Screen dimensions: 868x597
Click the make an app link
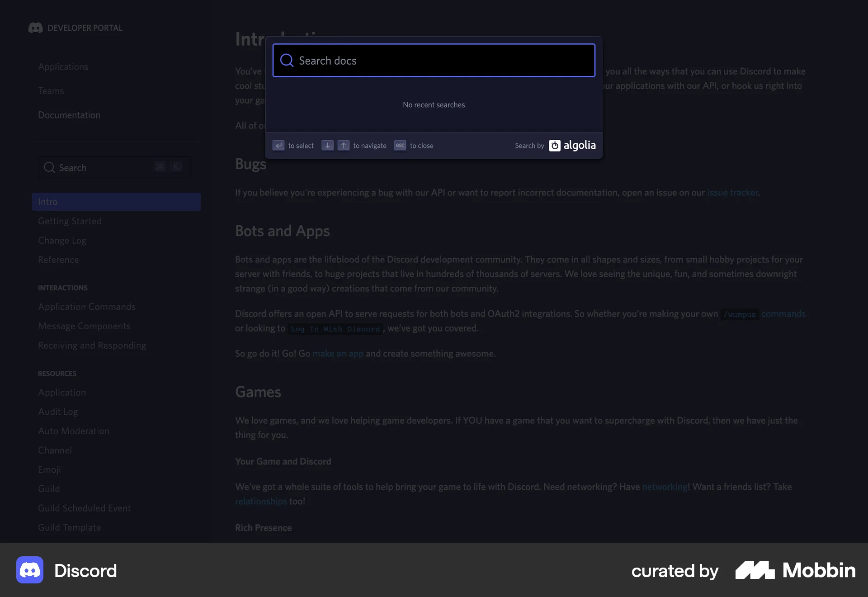click(338, 354)
